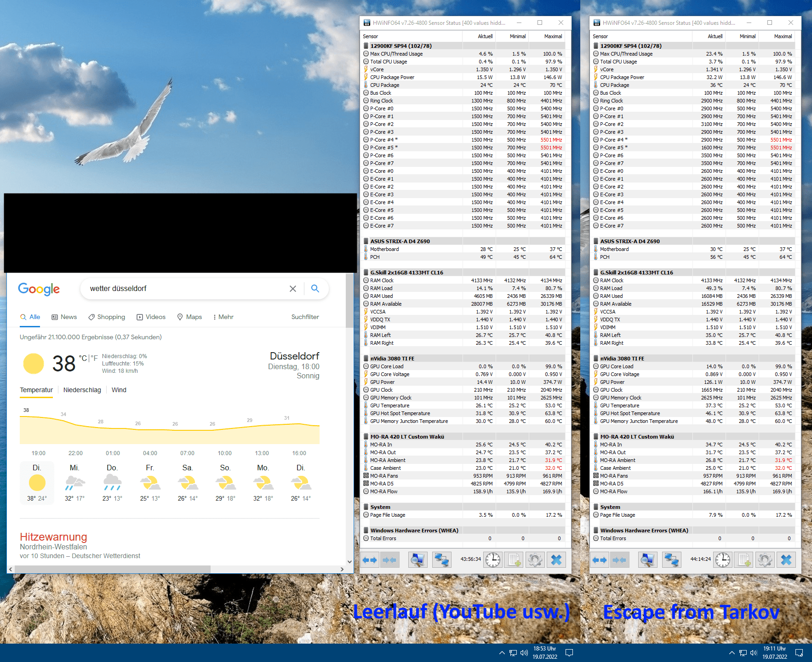This screenshot has width=812, height=662.
Task: Open the Shopping search tab
Action: point(107,317)
